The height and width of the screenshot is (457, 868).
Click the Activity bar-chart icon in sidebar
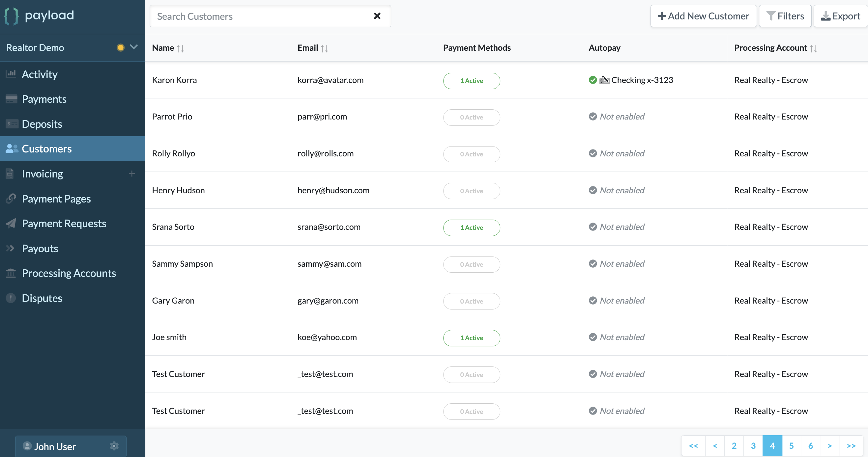[11, 74]
